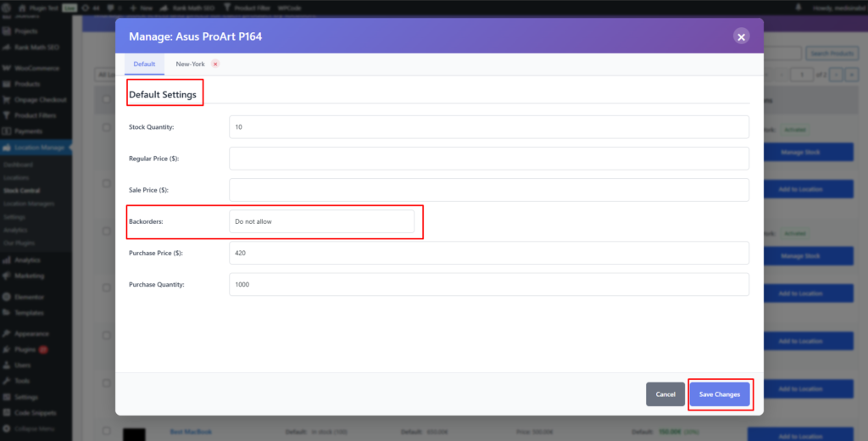
Task: Cancel the stock edit dialog
Action: (x=665, y=394)
